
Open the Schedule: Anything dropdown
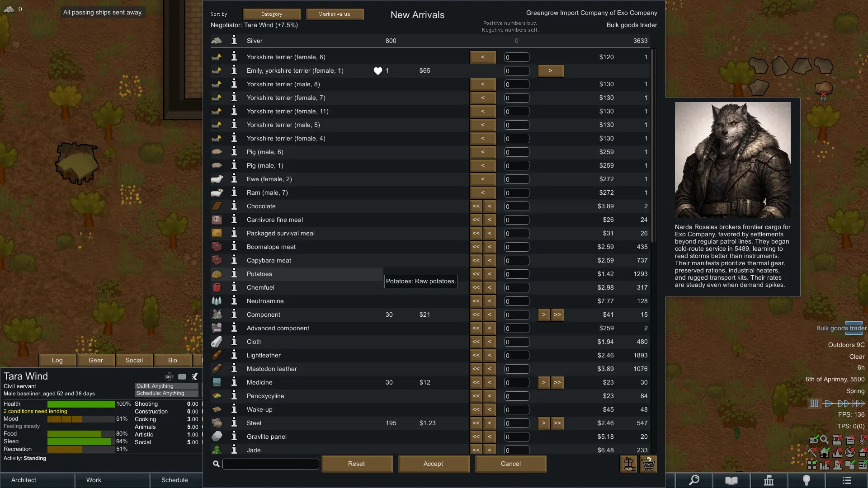(x=166, y=393)
